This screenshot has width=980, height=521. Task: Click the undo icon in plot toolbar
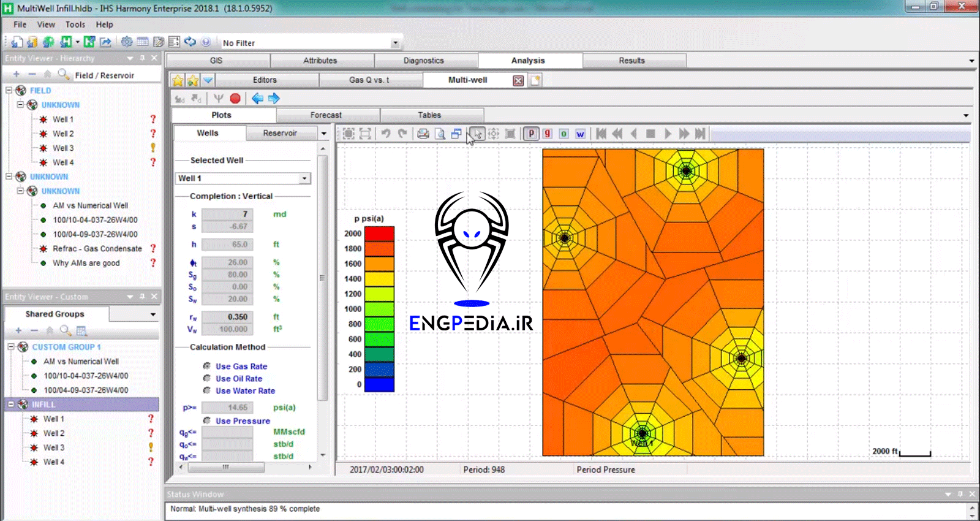(x=386, y=134)
